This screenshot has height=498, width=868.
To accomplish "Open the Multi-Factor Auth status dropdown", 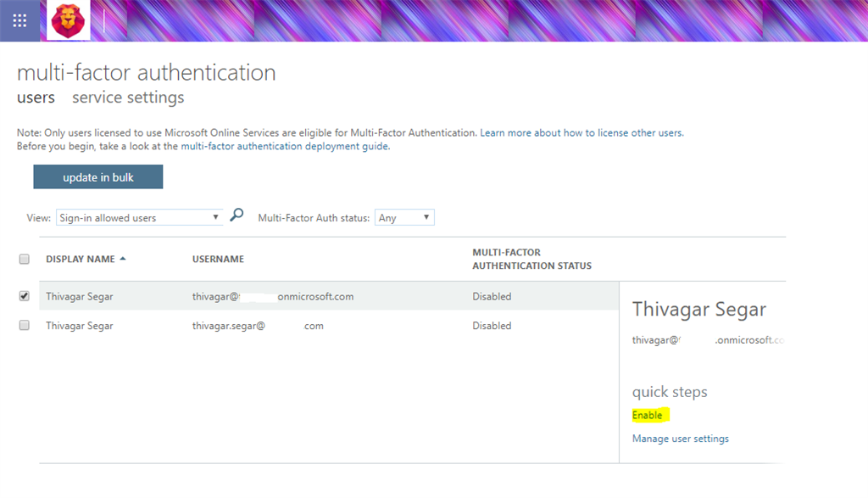I will 404,218.
